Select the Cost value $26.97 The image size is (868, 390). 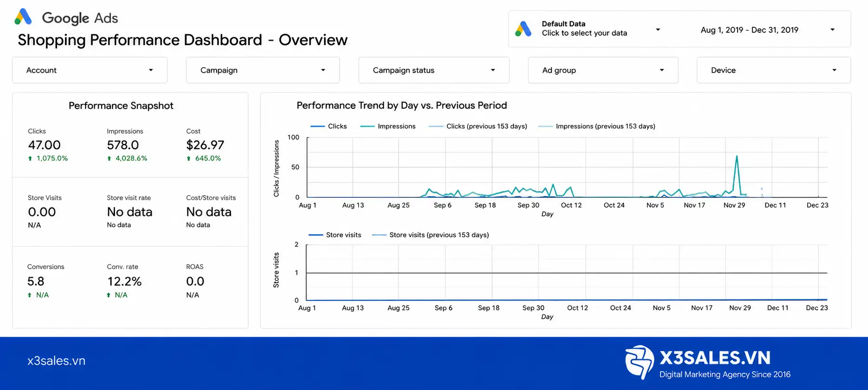pos(205,145)
